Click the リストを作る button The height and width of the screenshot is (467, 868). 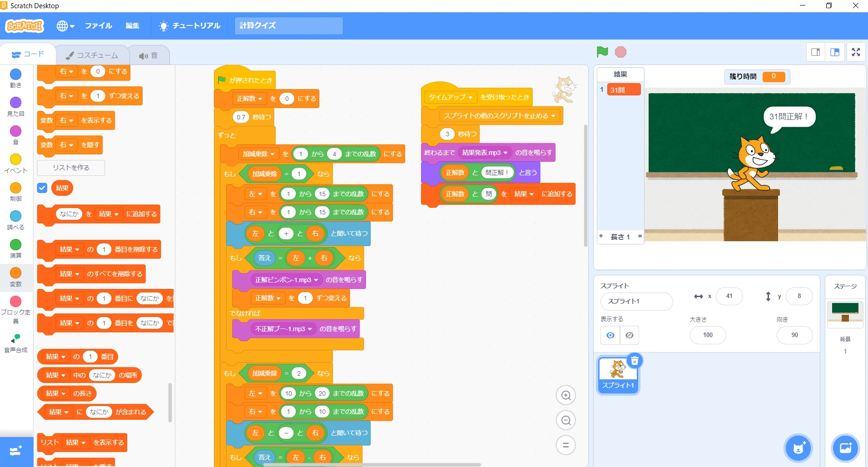point(71,168)
